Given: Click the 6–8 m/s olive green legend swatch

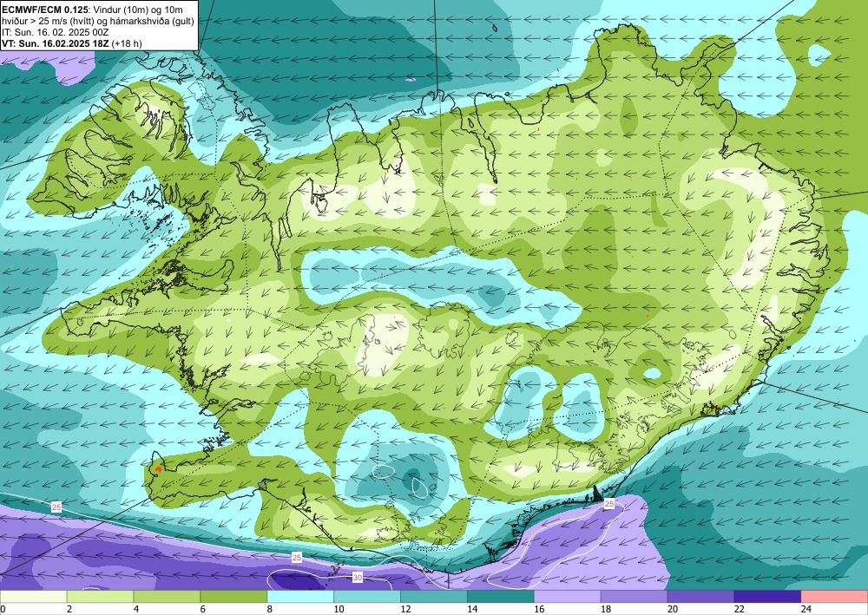Looking at the screenshot, I should tap(233, 597).
